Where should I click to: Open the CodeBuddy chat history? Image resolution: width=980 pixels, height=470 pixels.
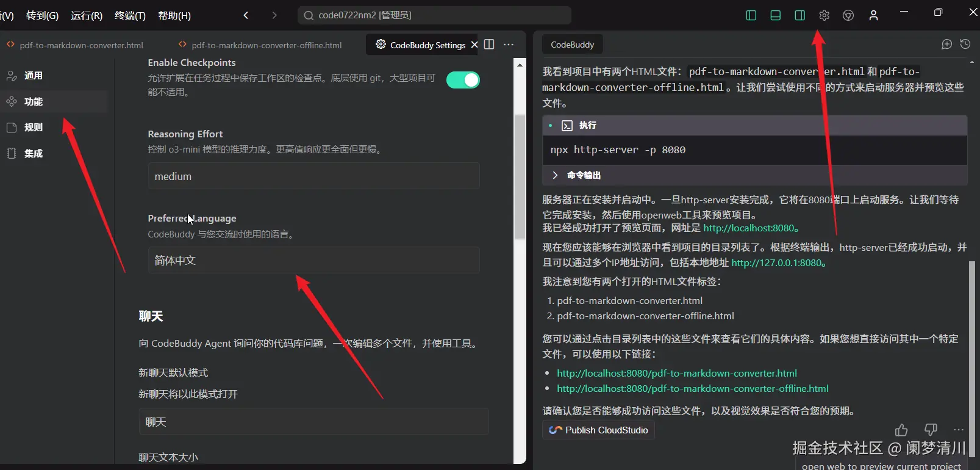965,44
